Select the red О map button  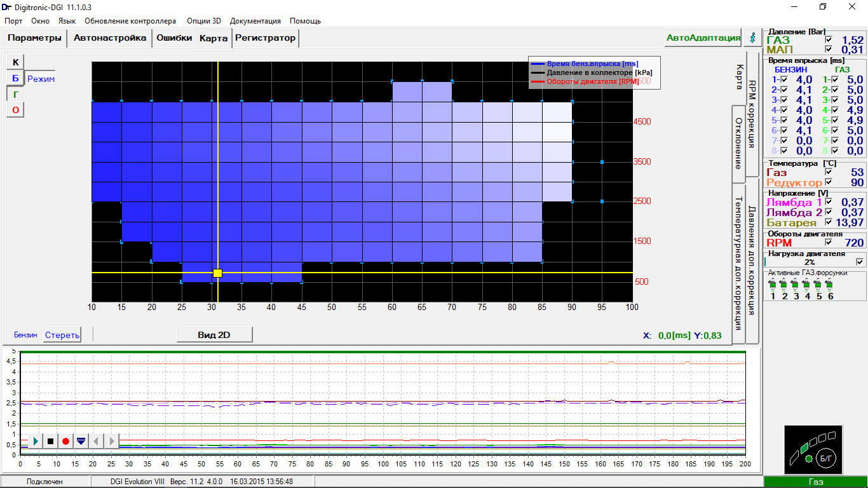(16, 110)
